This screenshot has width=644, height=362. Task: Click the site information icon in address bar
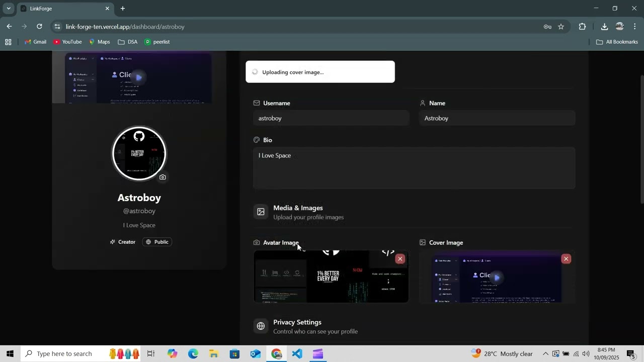pyautogui.click(x=57, y=27)
